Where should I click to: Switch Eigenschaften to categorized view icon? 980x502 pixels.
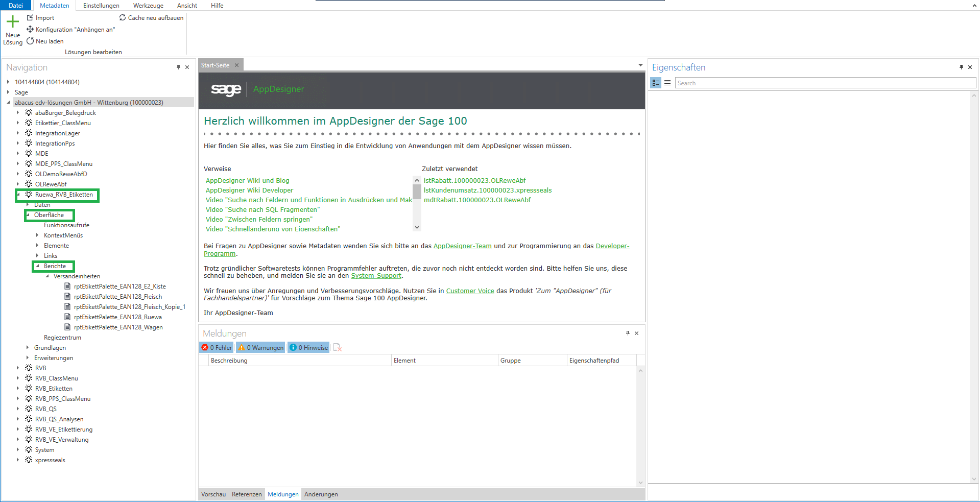[x=656, y=83]
